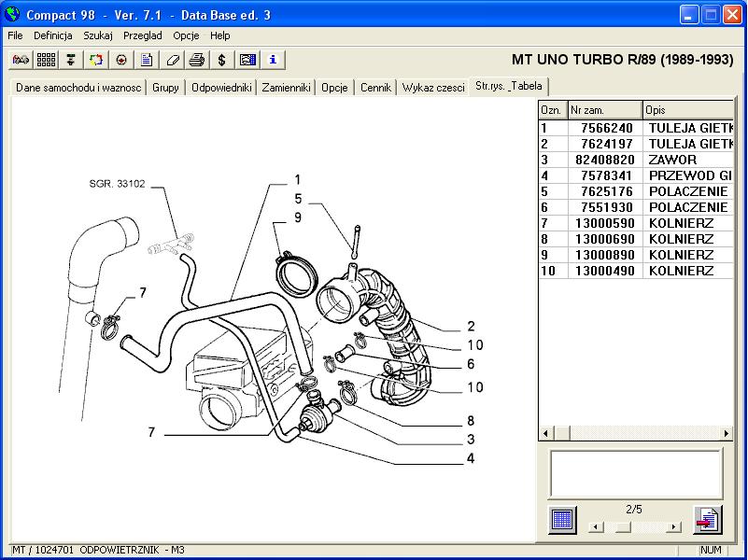Click the red circle toolbar icon

coord(121,60)
